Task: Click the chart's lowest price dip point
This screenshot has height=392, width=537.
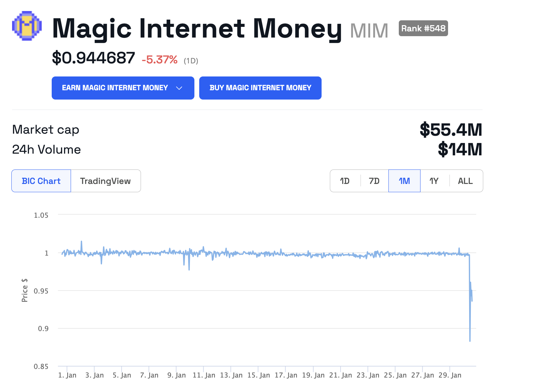Action: (x=470, y=341)
